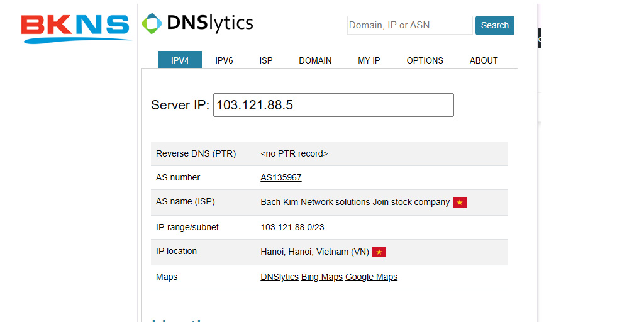Image resolution: width=644 pixels, height=322 pixels.
Task: Click the Domain, IP or ASN search field
Action: point(410,25)
